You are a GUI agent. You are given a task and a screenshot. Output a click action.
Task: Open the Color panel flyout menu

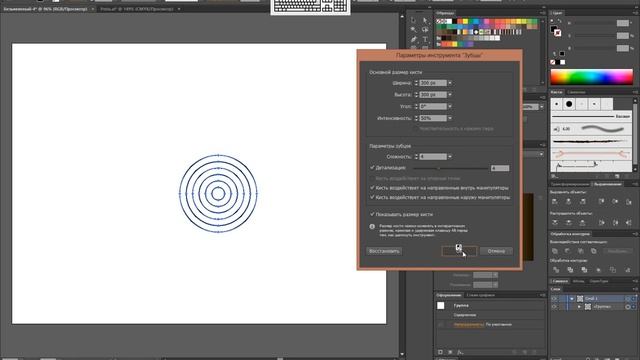635,13
